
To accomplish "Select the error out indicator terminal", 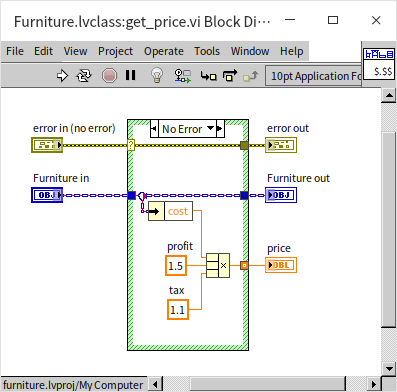I will (281, 145).
